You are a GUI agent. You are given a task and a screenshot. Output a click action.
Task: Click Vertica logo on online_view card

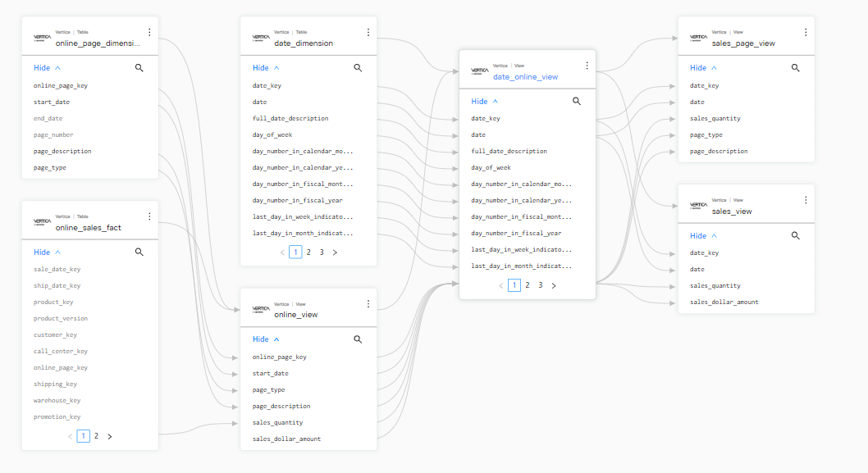261,309
